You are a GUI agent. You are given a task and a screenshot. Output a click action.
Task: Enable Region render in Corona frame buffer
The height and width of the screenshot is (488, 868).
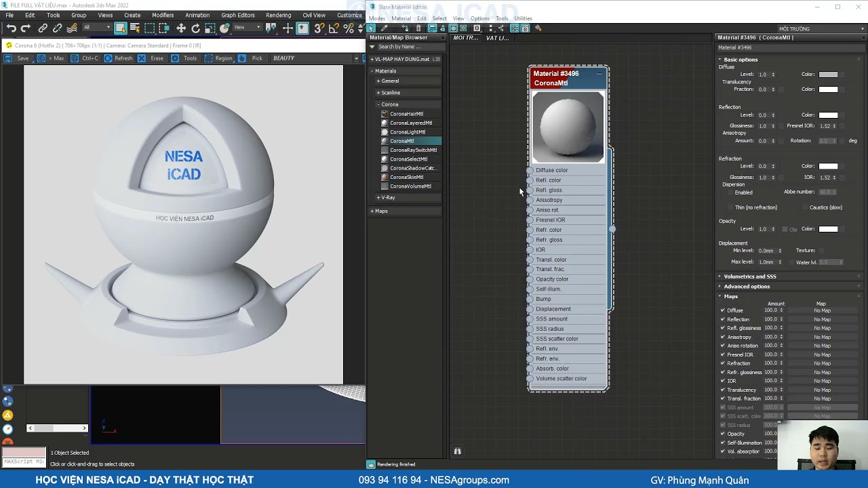(218, 58)
